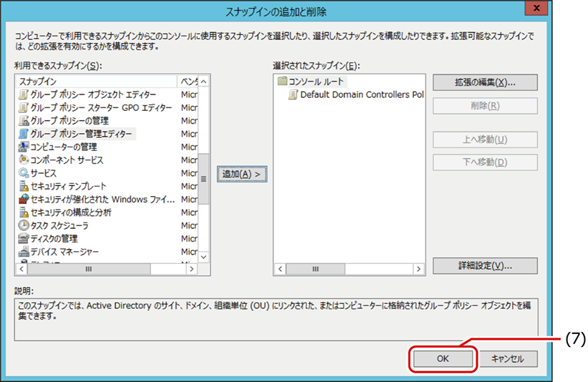The height and width of the screenshot is (382, 588).
Task: Select コンソール ルート in selected snap-ins
Action: point(316,82)
